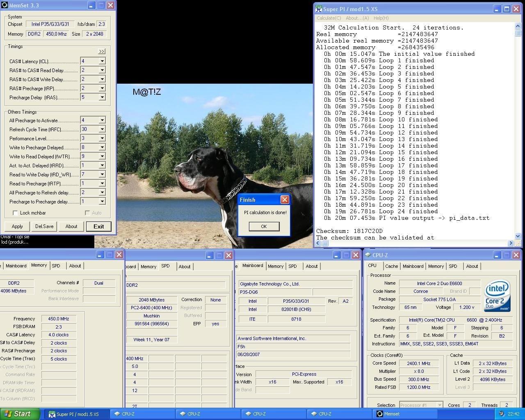Open Read to Precharge (tRTP) dropdown
The image size is (525, 420).
coord(102,183)
